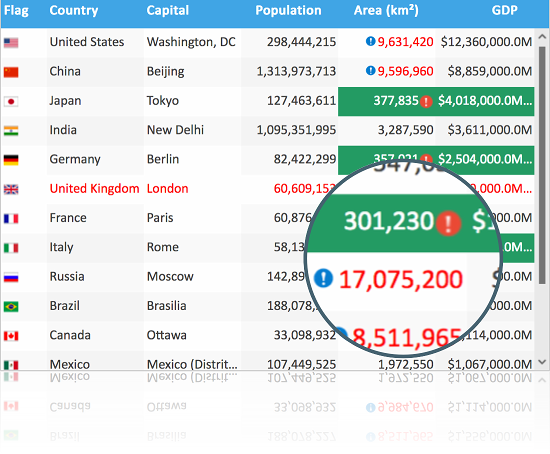Select Japan's green highlighted GDP cell
Screen dimensions: 550x454
pos(485,101)
